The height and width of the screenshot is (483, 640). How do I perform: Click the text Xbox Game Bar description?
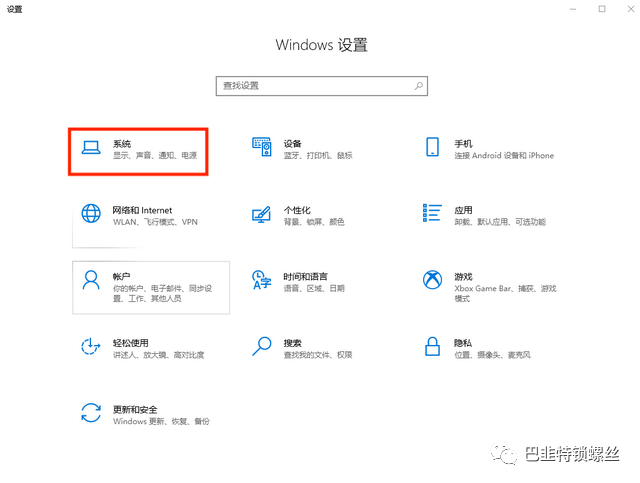505,294
